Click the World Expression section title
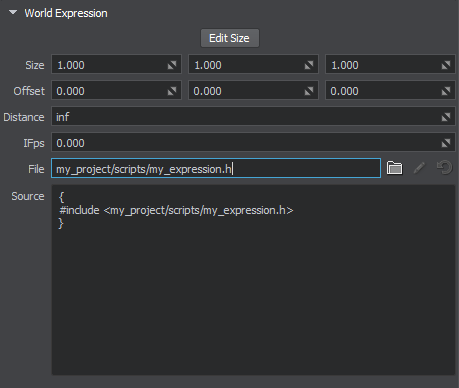The height and width of the screenshot is (388, 459). [x=66, y=13]
